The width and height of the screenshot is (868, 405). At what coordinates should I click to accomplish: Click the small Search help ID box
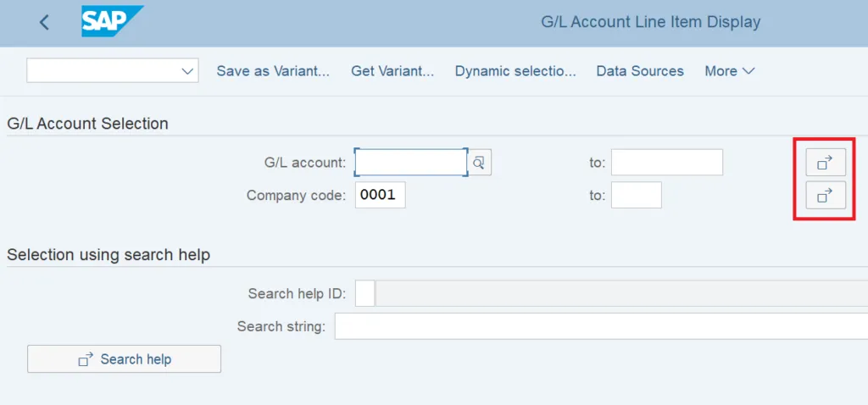(x=364, y=293)
